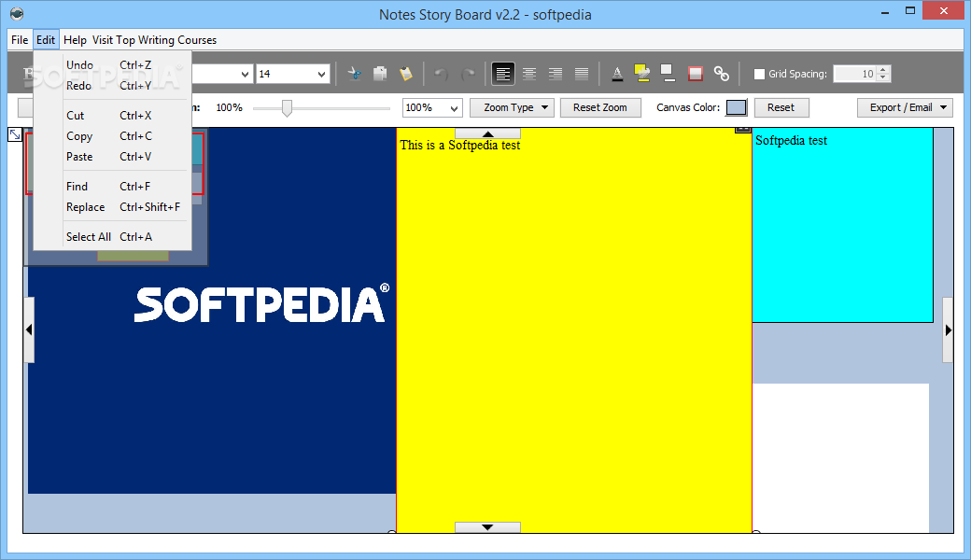The height and width of the screenshot is (560, 971).
Task: Open the Export / Email dropdown
Action: tap(906, 107)
